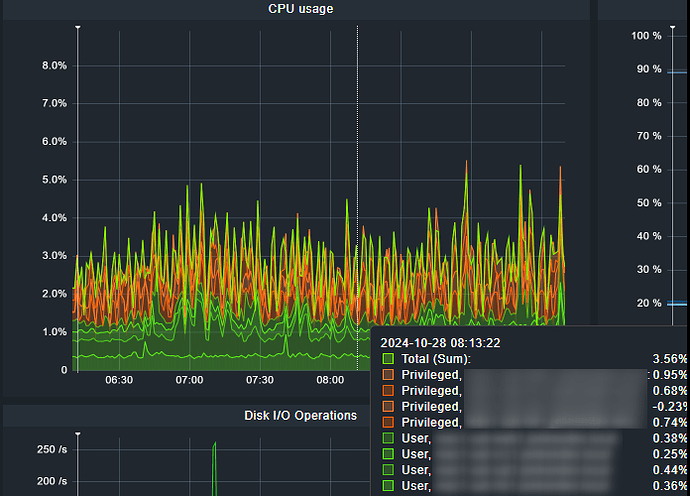This screenshot has height=496, width=690.
Task: Click the swatch of User row showing 0.25%
Action: (388, 453)
